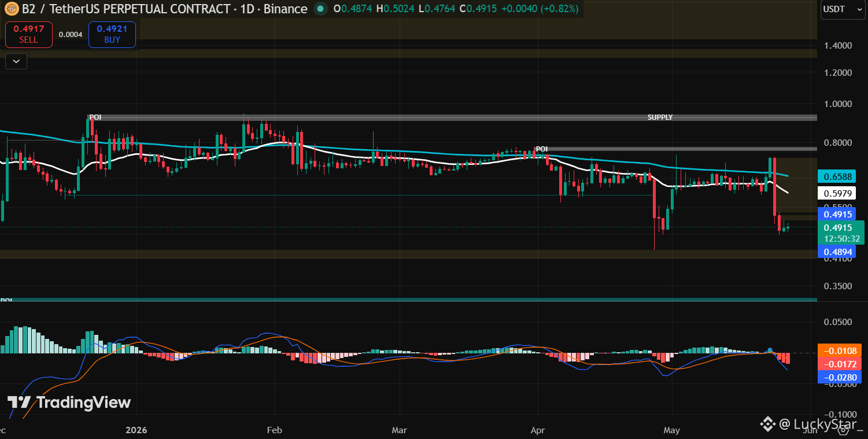Click the 0.0500 MACD axis label

click(x=838, y=322)
